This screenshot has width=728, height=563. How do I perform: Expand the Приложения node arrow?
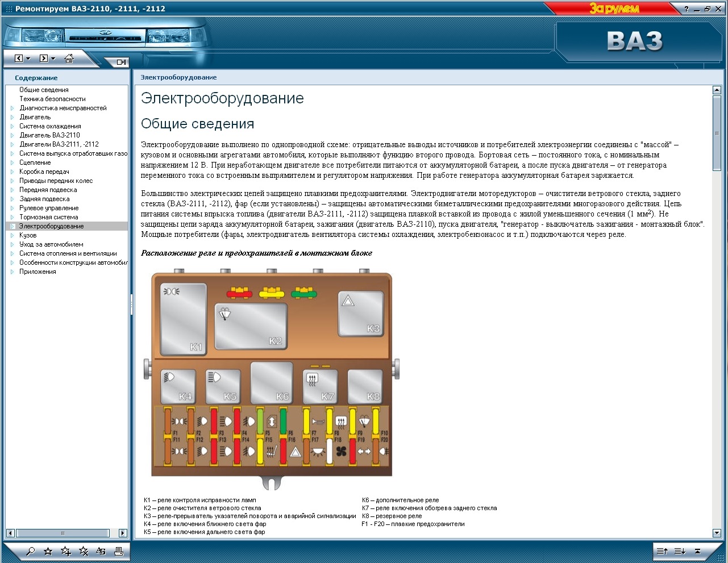(12, 272)
